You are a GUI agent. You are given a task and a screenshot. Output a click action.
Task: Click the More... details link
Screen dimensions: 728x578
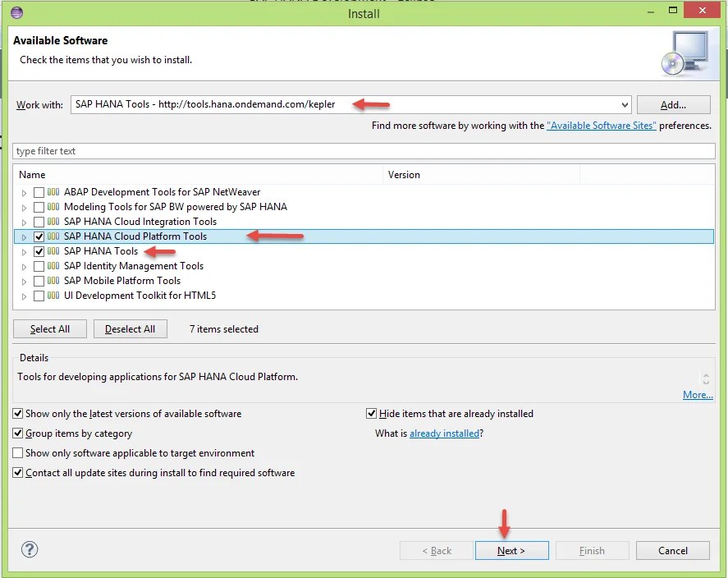coord(698,395)
